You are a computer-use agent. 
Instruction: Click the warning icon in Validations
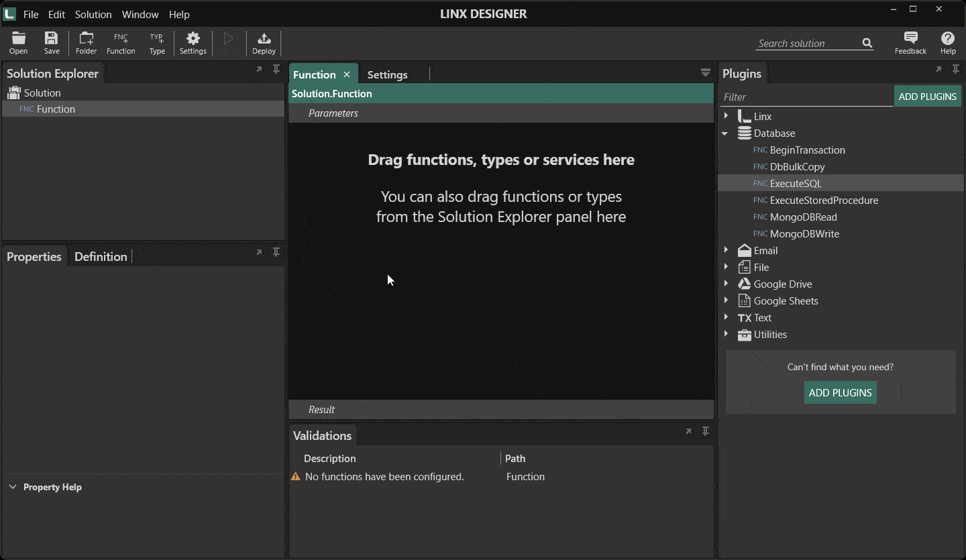295,477
